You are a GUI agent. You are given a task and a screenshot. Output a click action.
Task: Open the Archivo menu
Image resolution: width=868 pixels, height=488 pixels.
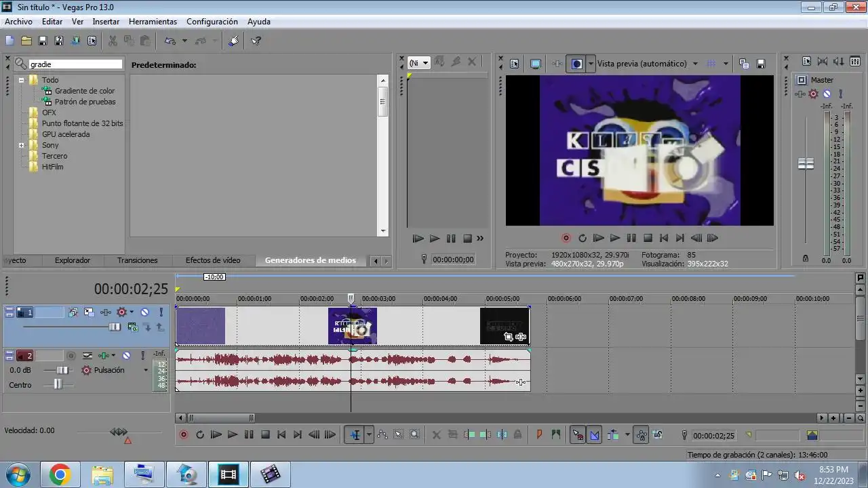[18, 22]
